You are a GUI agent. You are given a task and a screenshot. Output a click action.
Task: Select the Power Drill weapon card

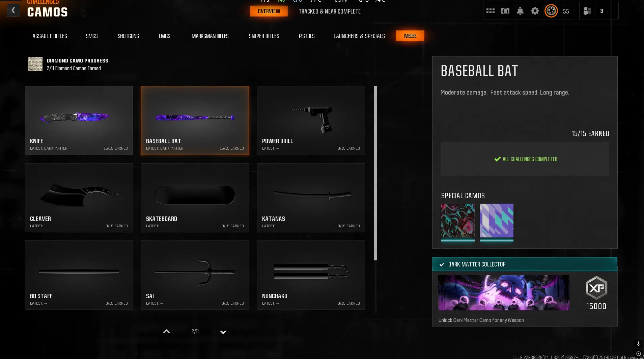(x=311, y=120)
